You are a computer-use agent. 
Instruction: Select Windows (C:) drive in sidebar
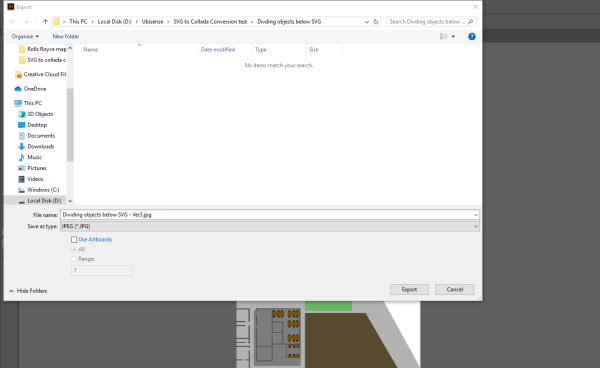[x=39, y=190]
